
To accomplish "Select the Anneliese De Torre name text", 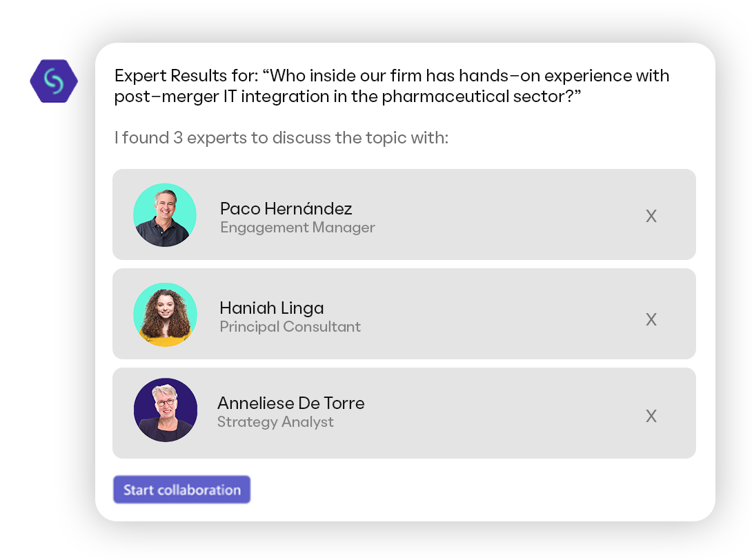I will [x=290, y=403].
